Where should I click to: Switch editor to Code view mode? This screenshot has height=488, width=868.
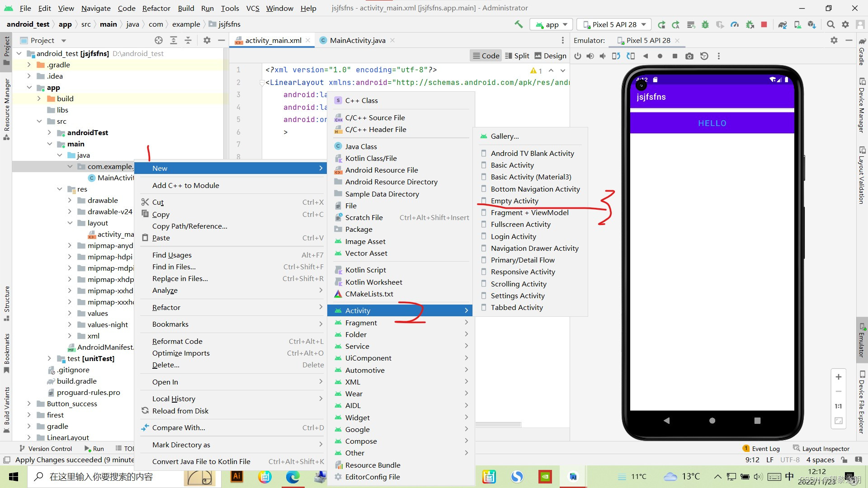(486, 56)
